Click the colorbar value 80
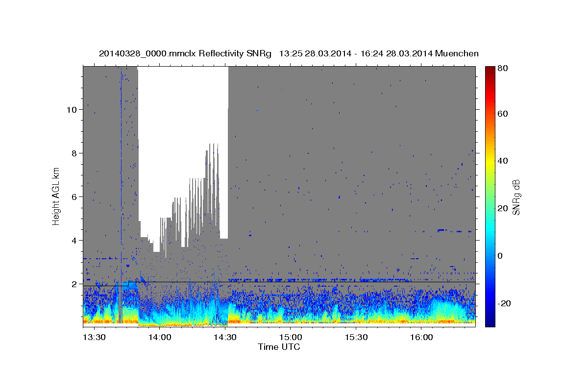Viewport: 588px width, 392px height. pyautogui.click(x=502, y=69)
